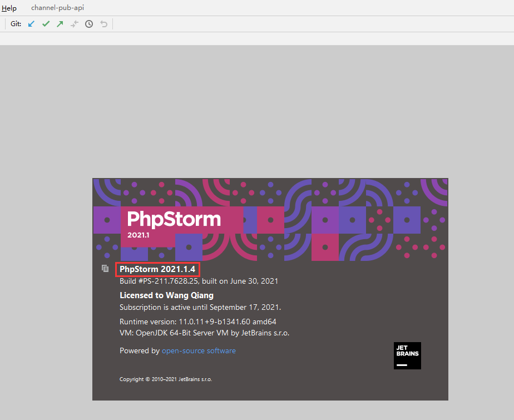This screenshot has height=420, width=514.
Task: Commit changes using green checkmark icon
Action: [46, 24]
